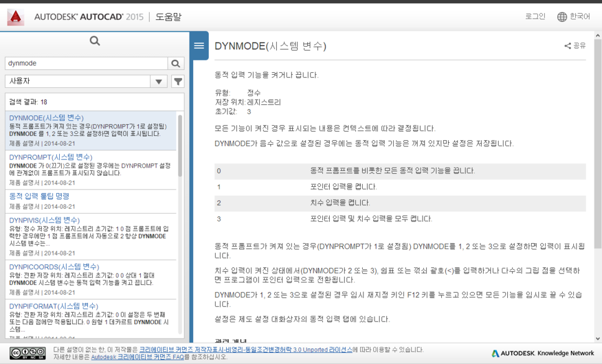Open the Creative Commons 3.0 Unported license link

point(246,350)
